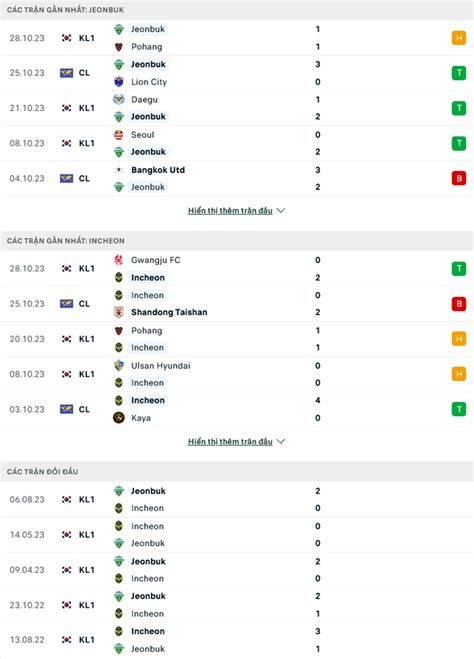Screen dimensions: 474x659
Task: Click the Daegu team crest icon
Action: (119, 99)
